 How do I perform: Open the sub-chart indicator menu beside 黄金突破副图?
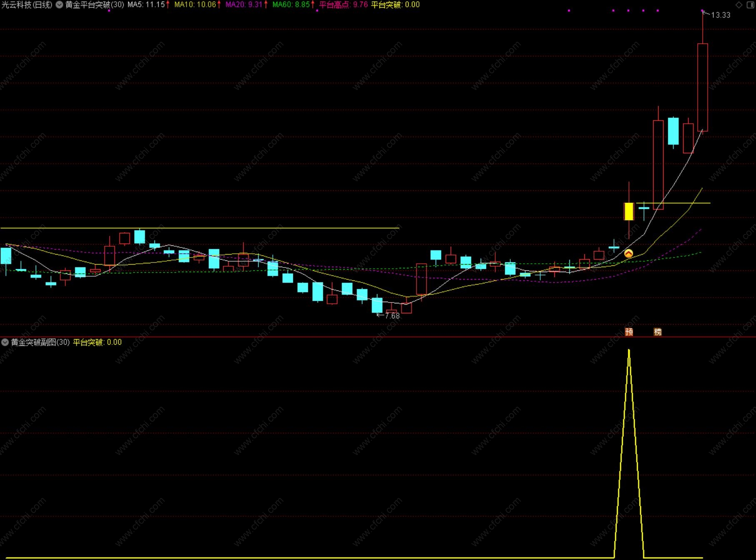(x=5, y=342)
